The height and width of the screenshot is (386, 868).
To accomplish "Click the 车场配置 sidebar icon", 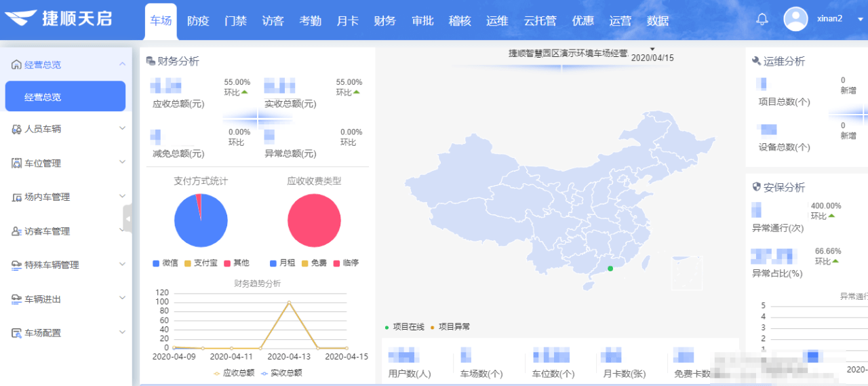I will tap(17, 333).
